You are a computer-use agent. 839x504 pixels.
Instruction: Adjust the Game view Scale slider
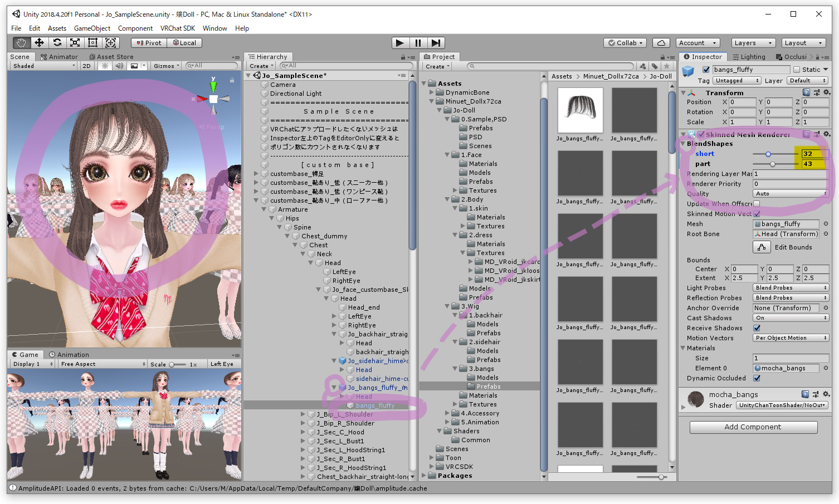[x=178, y=364]
